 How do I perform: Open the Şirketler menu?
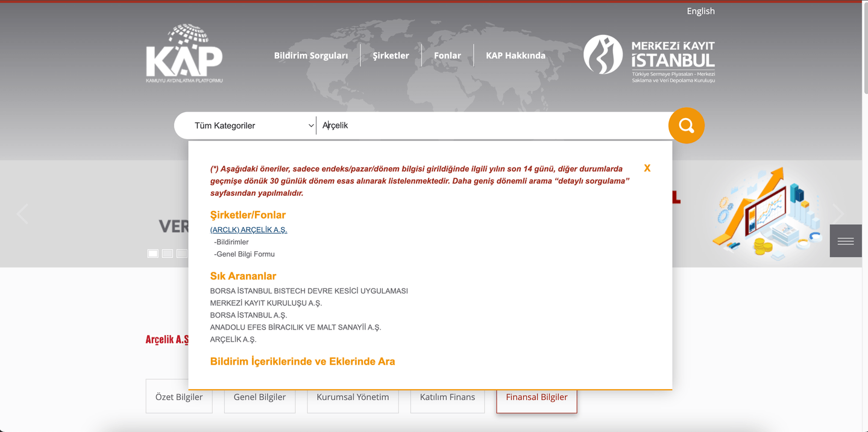tap(390, 55)
